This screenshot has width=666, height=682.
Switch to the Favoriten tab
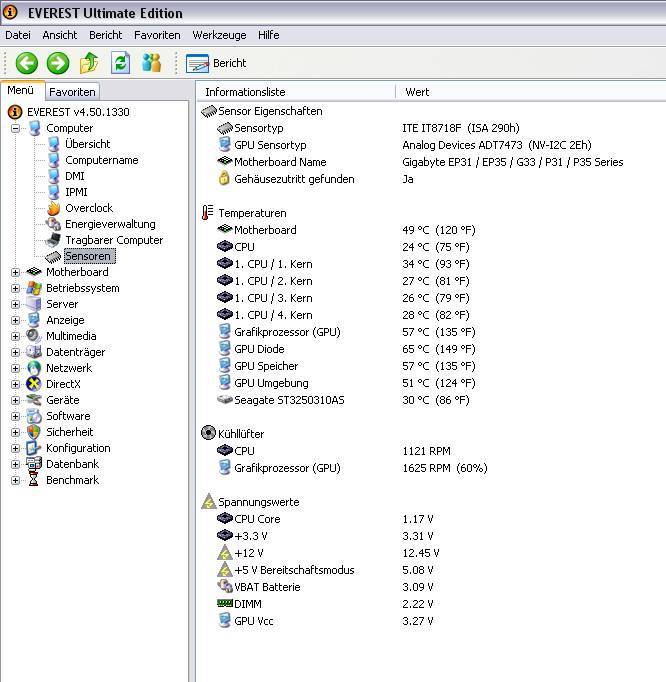click(x=72, y=92)
